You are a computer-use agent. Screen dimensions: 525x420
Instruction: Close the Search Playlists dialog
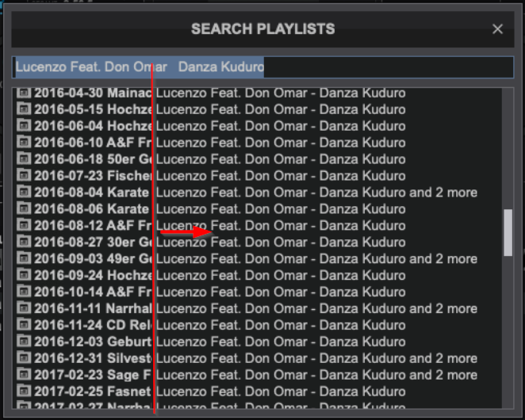point(497,29)
